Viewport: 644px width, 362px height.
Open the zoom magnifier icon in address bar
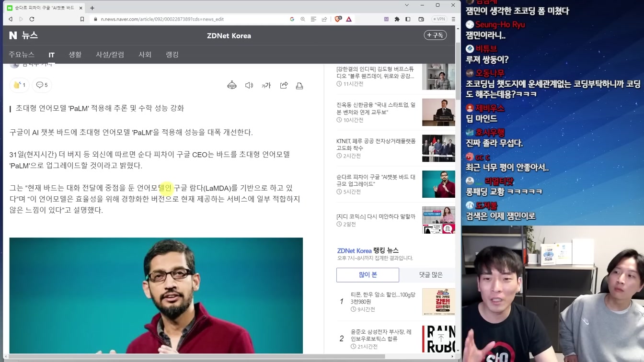tap(303, 19)
